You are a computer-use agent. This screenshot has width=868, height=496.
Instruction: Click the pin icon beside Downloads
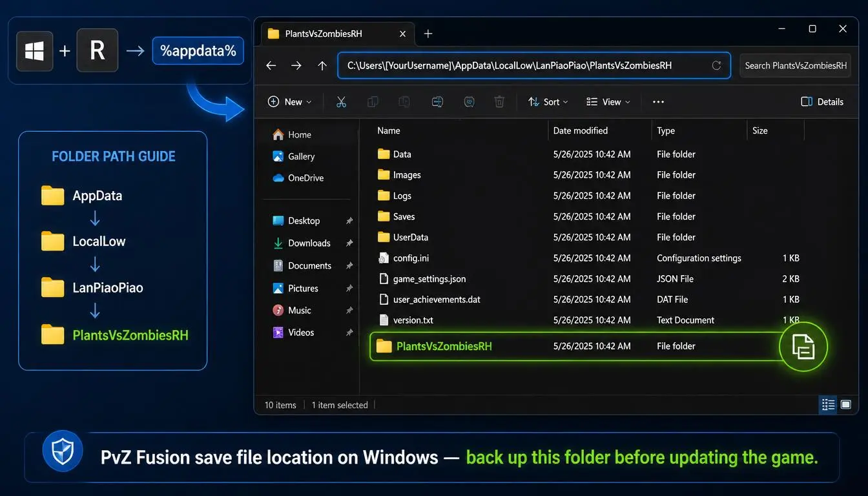tap(349, 243)
